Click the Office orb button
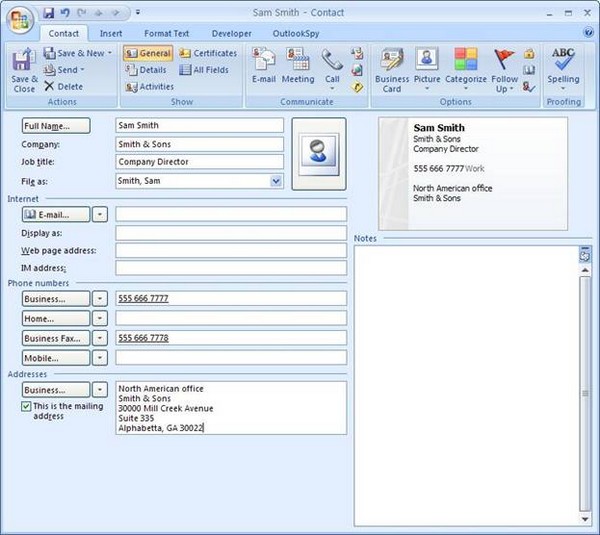600x535 pixels. click(x=20, y=20)
